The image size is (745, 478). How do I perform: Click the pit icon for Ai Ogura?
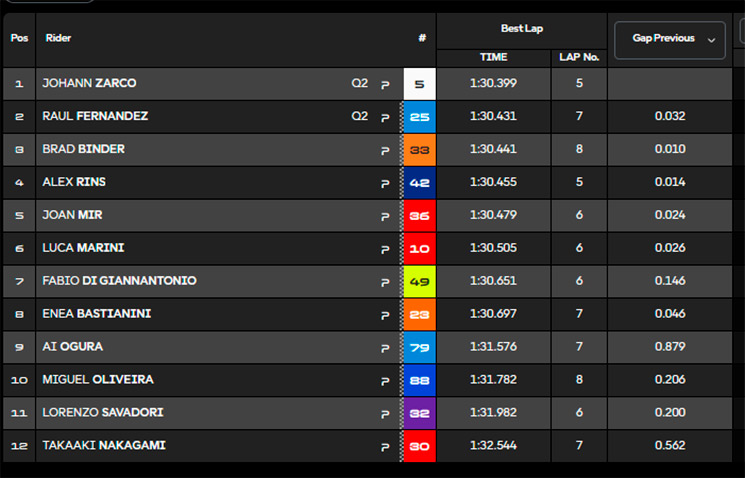point(385,349)
